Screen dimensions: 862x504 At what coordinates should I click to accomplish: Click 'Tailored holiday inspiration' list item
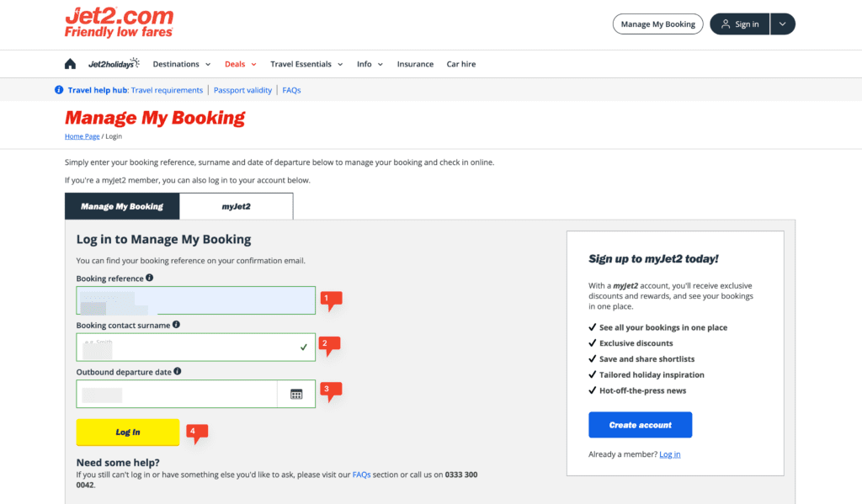[652, 374]
